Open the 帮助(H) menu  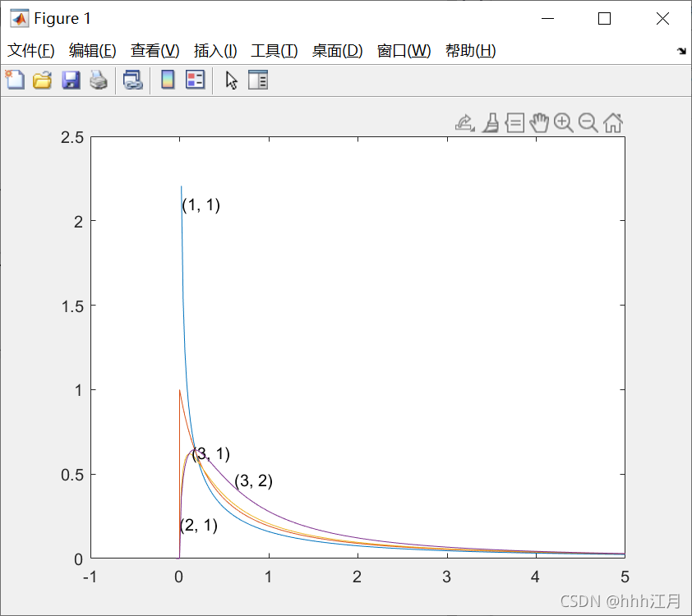(x=470, y=51)
